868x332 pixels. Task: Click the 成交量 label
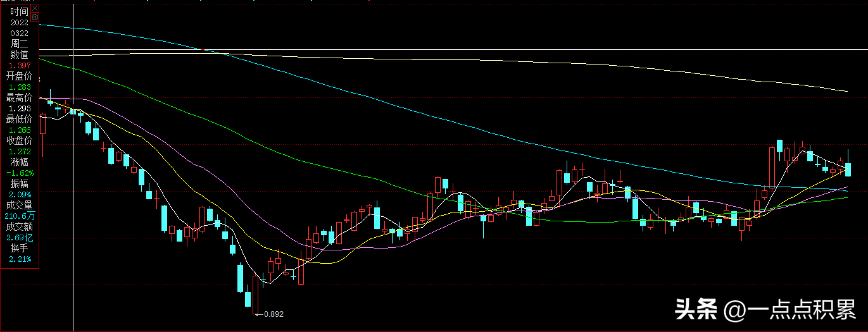pyautogui.click(x=19, y=205)
